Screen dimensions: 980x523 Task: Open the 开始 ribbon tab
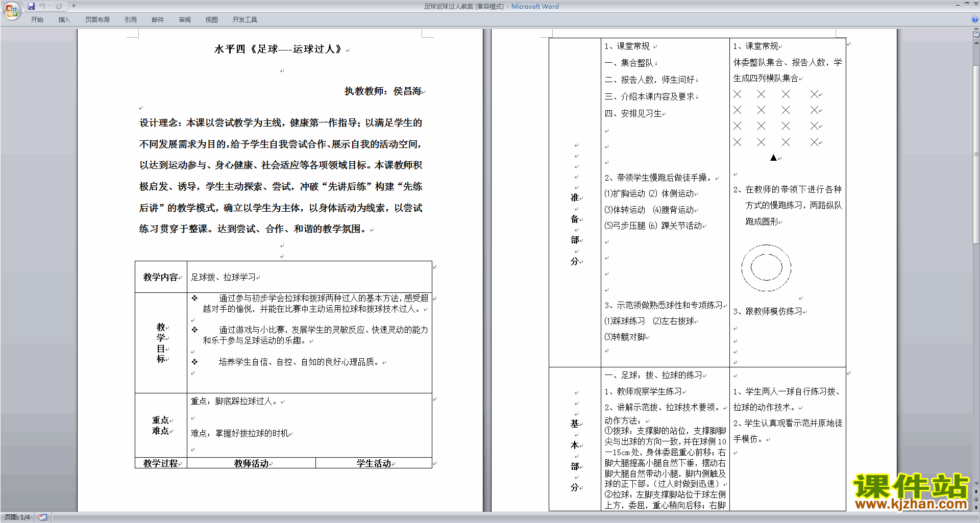[37, 20]
